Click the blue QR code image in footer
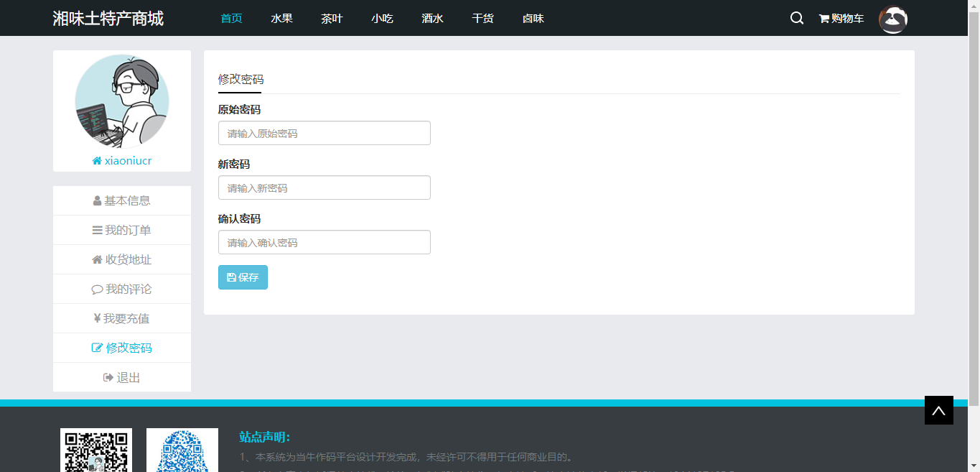Viewport: 980px width, 472px height. point(182,450)
